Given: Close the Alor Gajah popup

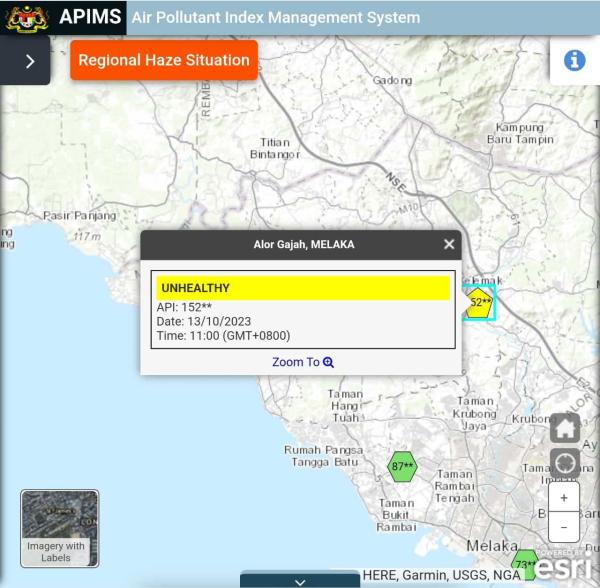Looking at the screenshot, I should [x=449, y=244].
